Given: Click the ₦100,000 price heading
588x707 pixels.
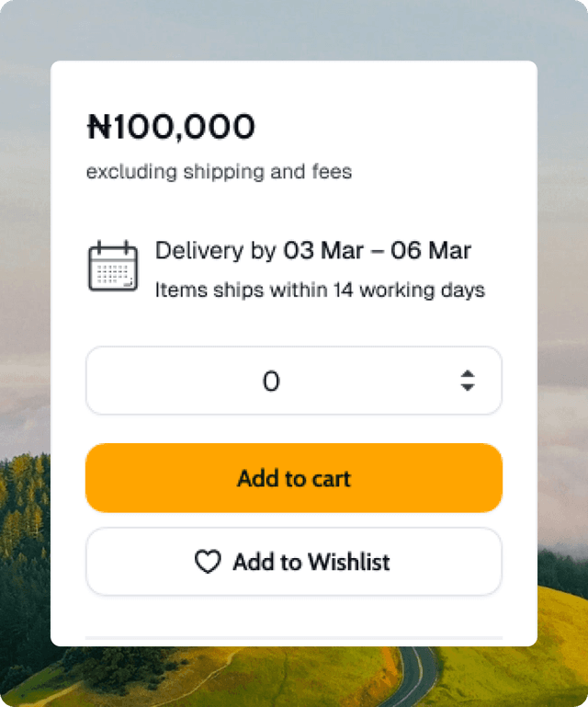Looking at the screenshot, I should [171, 127].
